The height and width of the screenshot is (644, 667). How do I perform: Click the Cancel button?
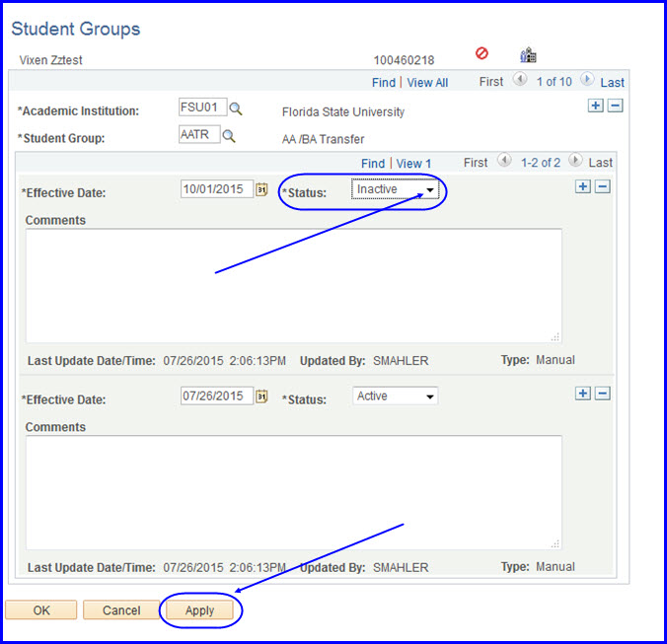[121, 610]
